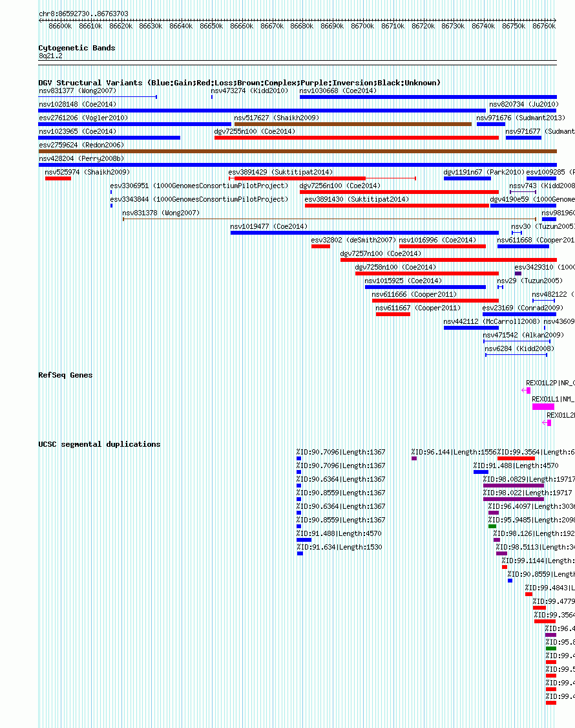Image resolution: width=575 pixels, height=728 pixels.
Task: Select the %ID:98.022|Length:19717 duplication label
Action: [x=527, y=493]
